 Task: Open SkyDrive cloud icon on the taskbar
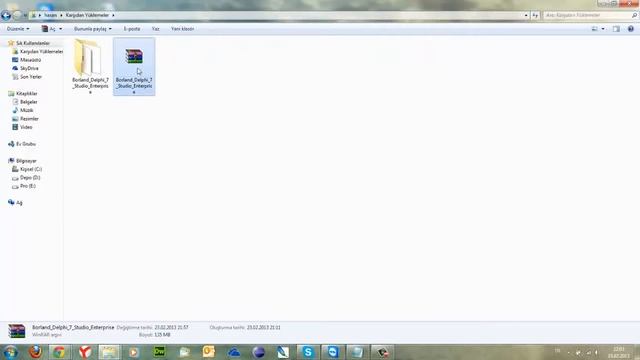234,352
